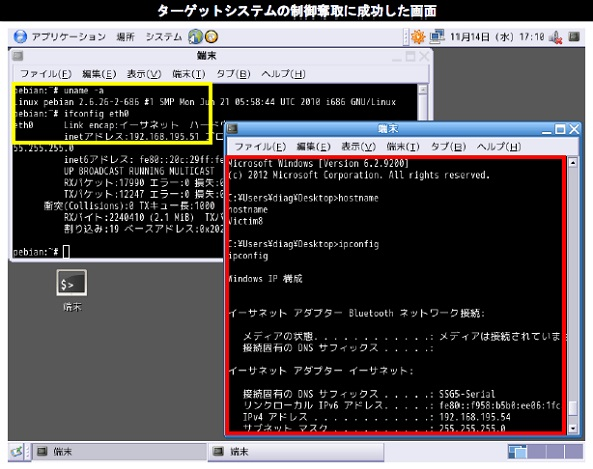Screen dimensions: 593x469
Task: Select second 端末 taskbar button
Action: [296, 451]
